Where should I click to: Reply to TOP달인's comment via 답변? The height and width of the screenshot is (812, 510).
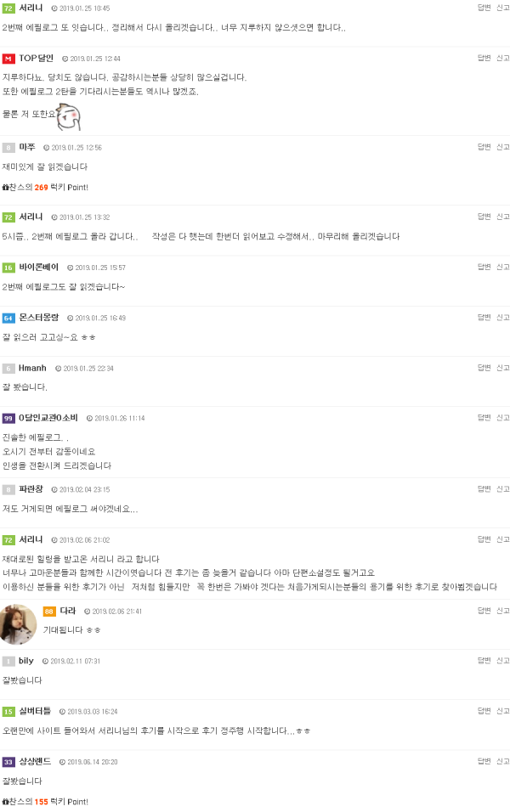click(x=484, y=58)
